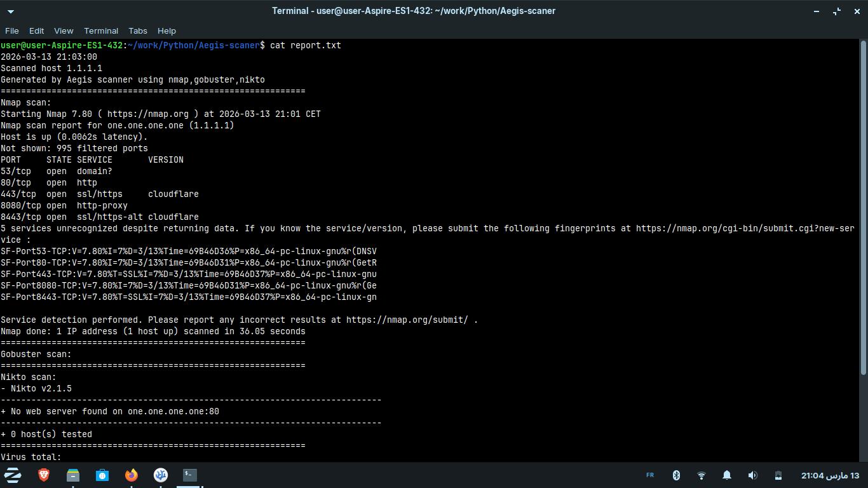Open the Terminal menu
868x488 pixels.
tap(101, 30)
